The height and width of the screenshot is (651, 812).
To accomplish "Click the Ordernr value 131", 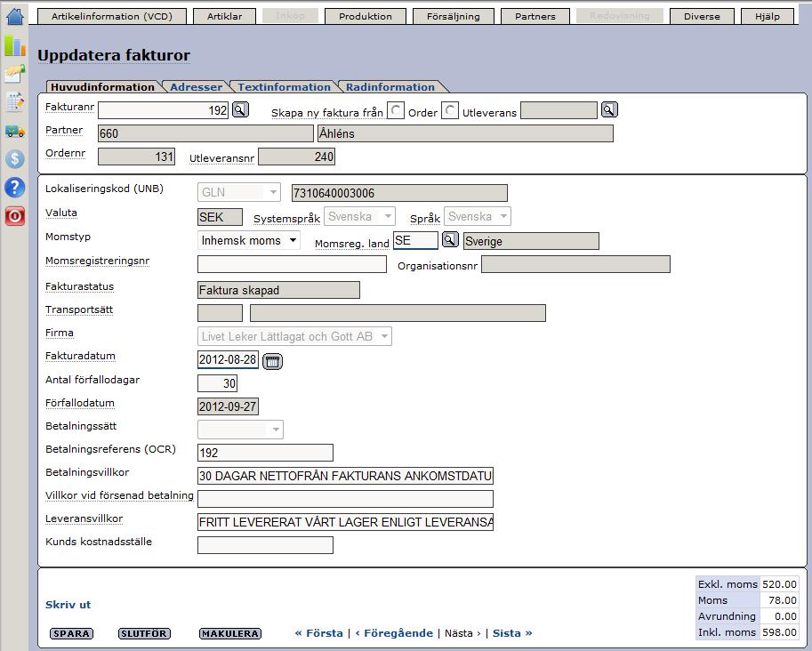I will pos(136,157).
